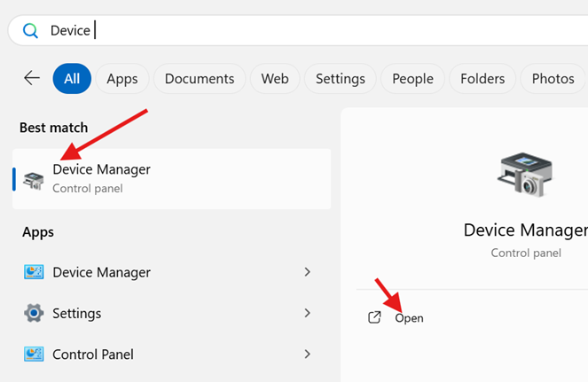Expand the chevron for Device Manager under Apps
588x382 pixels.
coord(308,272)
